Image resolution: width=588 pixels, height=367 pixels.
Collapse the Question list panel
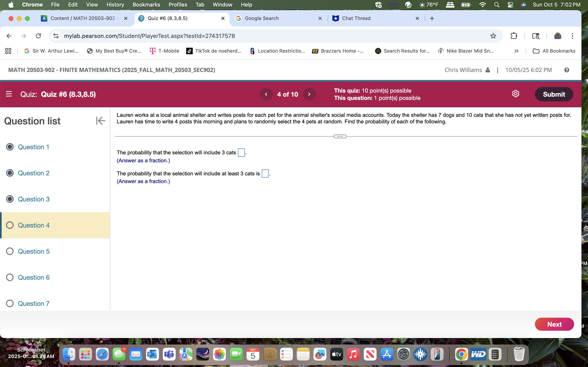tap(101, 121)
